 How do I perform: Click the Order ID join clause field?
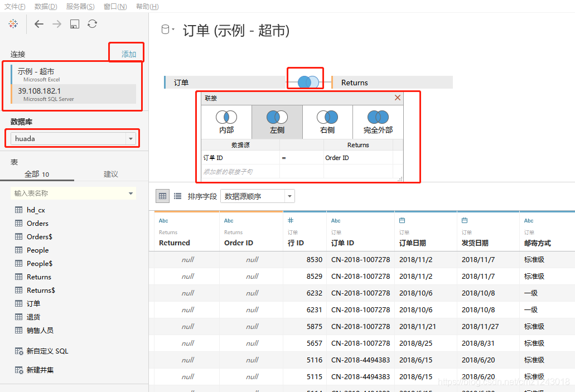pyautogui.click(x=358, y=158)
